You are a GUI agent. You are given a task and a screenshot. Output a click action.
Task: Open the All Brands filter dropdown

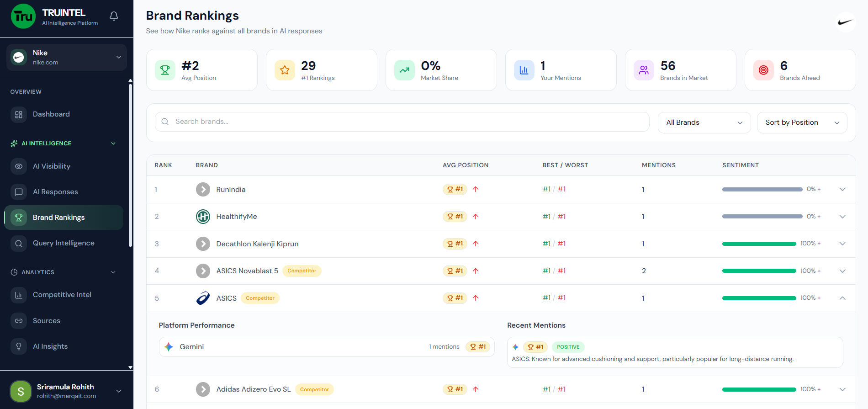click(x=704, y=122)
